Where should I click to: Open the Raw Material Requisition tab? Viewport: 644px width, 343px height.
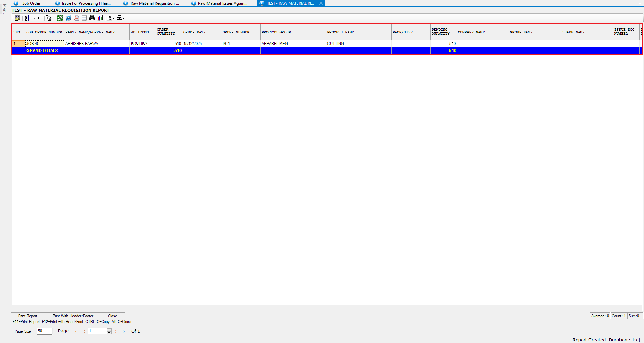tap(154, 3)
